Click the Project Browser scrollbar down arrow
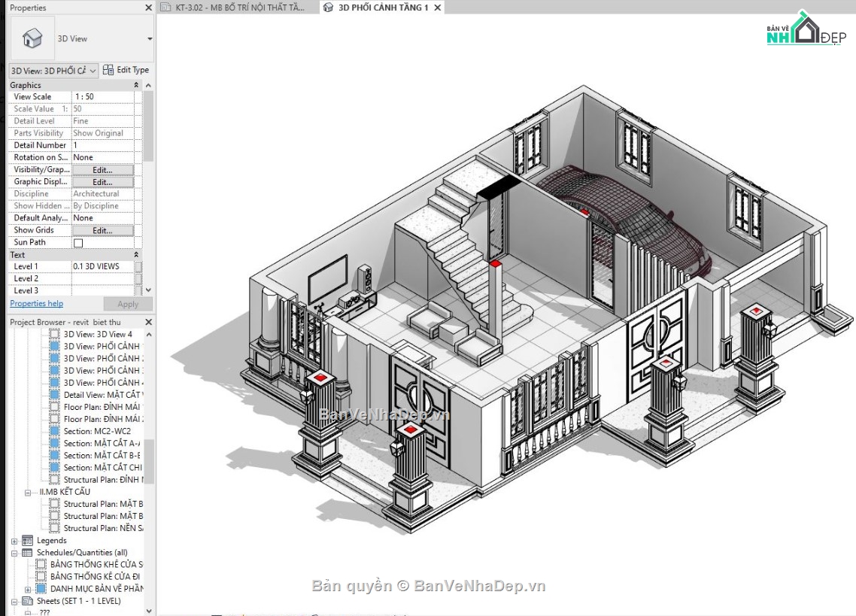 [x=148, y=611]
